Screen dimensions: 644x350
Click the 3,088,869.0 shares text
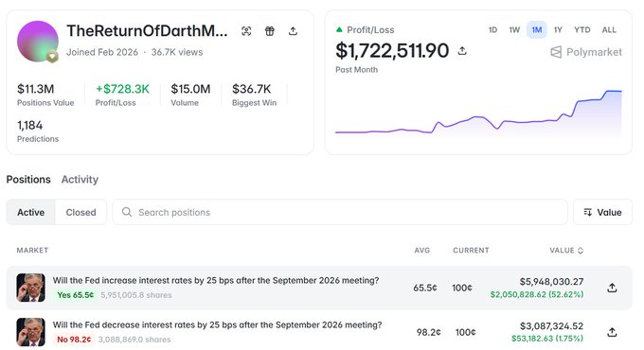pyautogui.click(x=134, y=340)
